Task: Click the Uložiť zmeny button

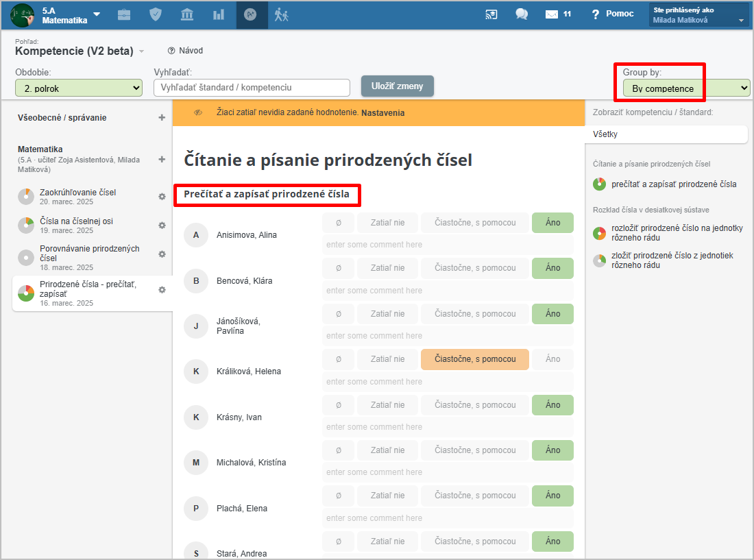Action: 398,86
